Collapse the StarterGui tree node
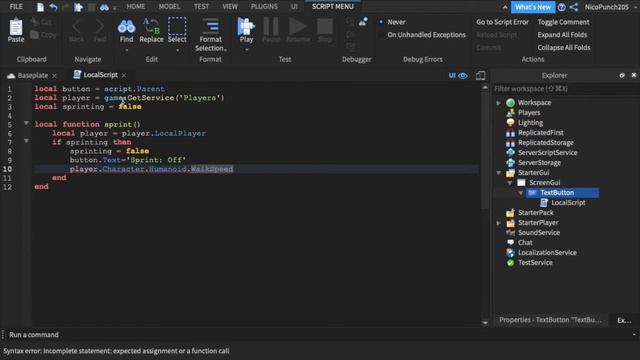Viewport: 640px width, 360px height. [x=498, y=173]
